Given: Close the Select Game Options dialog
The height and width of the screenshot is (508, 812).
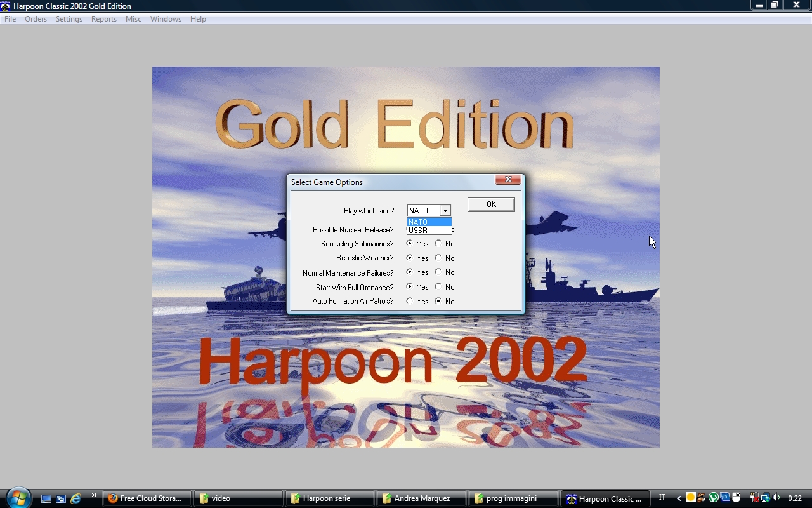Looking at the screenshot, I should tap(508, 180).
